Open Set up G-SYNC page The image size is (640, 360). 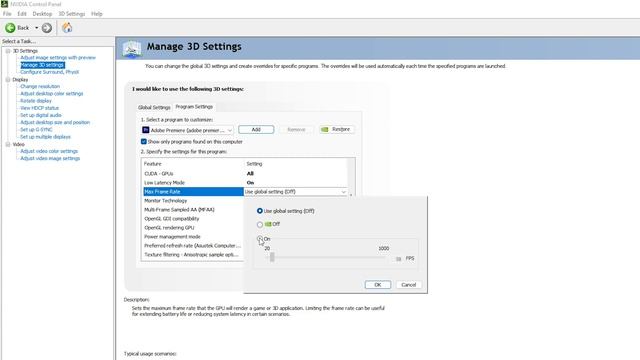(x=36, y=129)
